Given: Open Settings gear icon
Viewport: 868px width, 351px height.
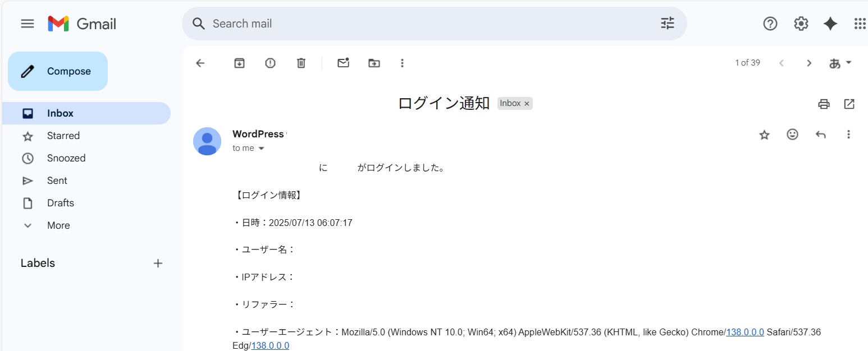Looking at the screenshot, I should coord(801,24).
